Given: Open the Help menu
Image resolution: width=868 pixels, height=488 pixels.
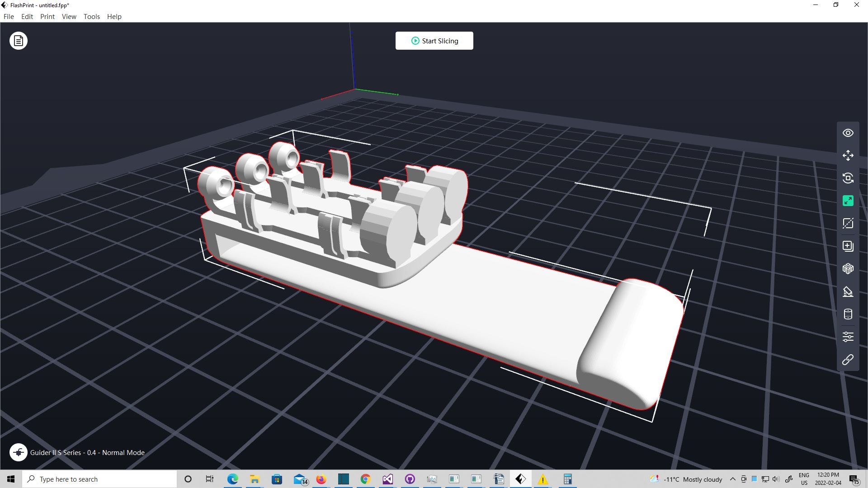Looking at the screenshot, I should point(114,16).
